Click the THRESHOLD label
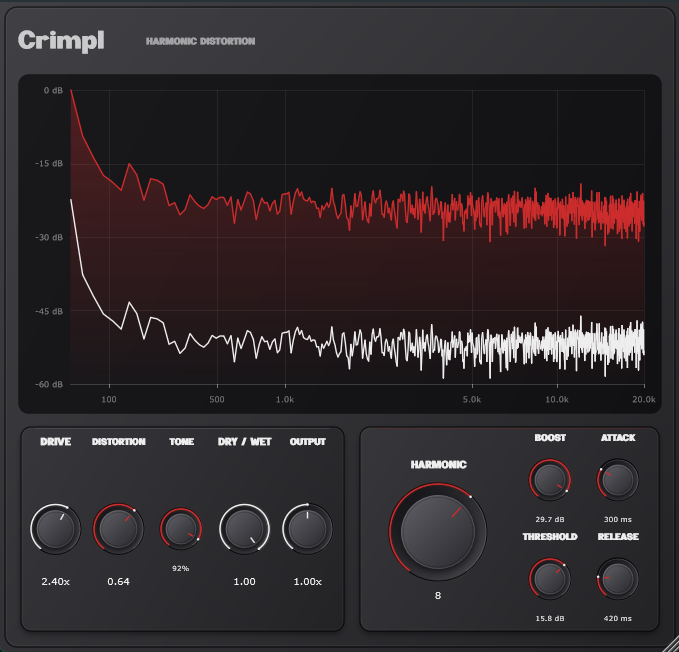Screen dimensions: 679x652 click(550, 537)
